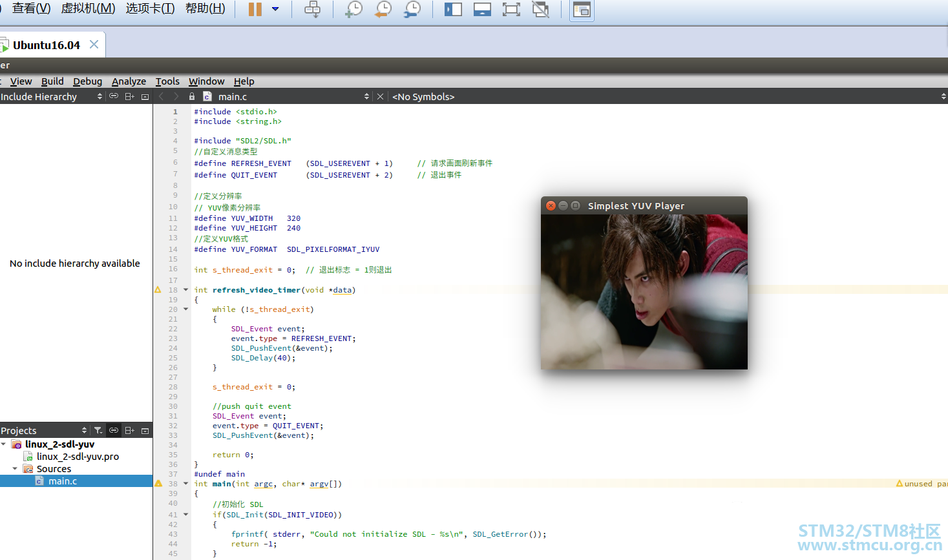948x560 pixels.
Task: Open the <No Symbols> symbol dropdown
Action: [669, 96]
